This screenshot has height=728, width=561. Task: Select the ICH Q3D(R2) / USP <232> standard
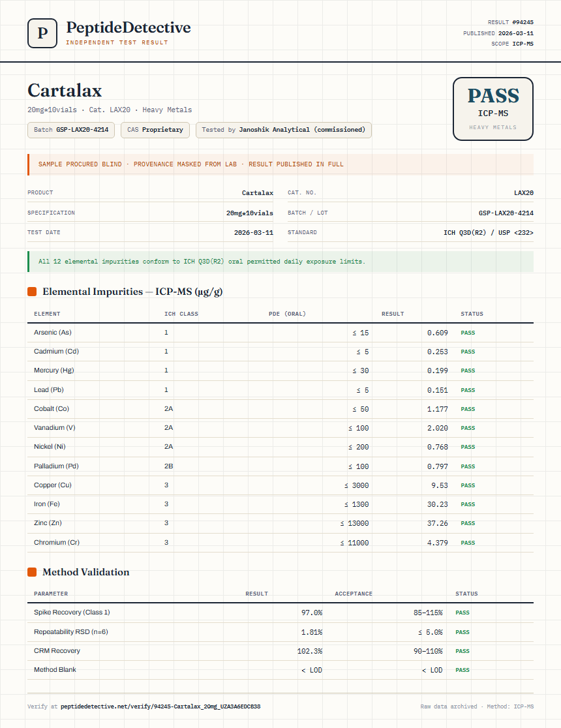(x=488, y=233)
